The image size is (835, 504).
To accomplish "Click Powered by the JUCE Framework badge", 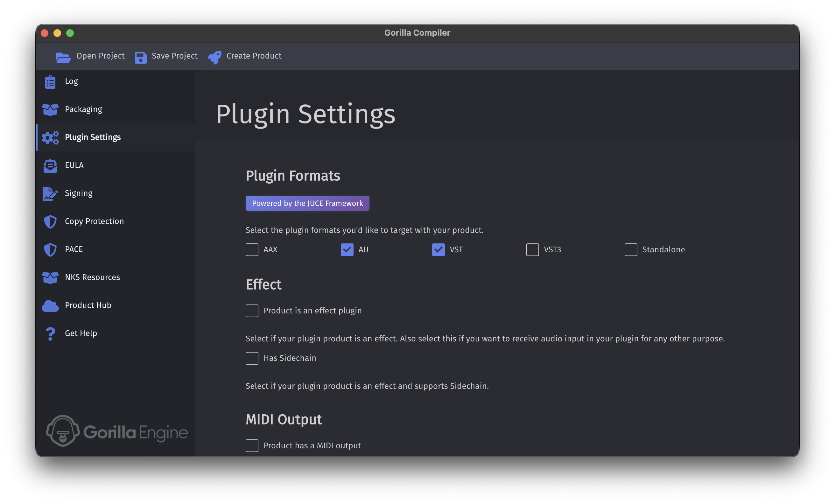I will 307,203.
